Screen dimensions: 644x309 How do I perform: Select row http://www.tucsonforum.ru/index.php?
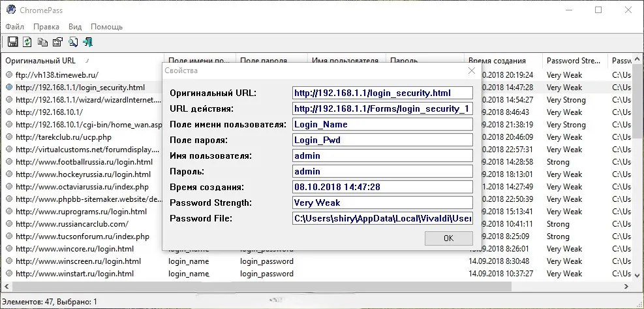click(x=83, y=236)
